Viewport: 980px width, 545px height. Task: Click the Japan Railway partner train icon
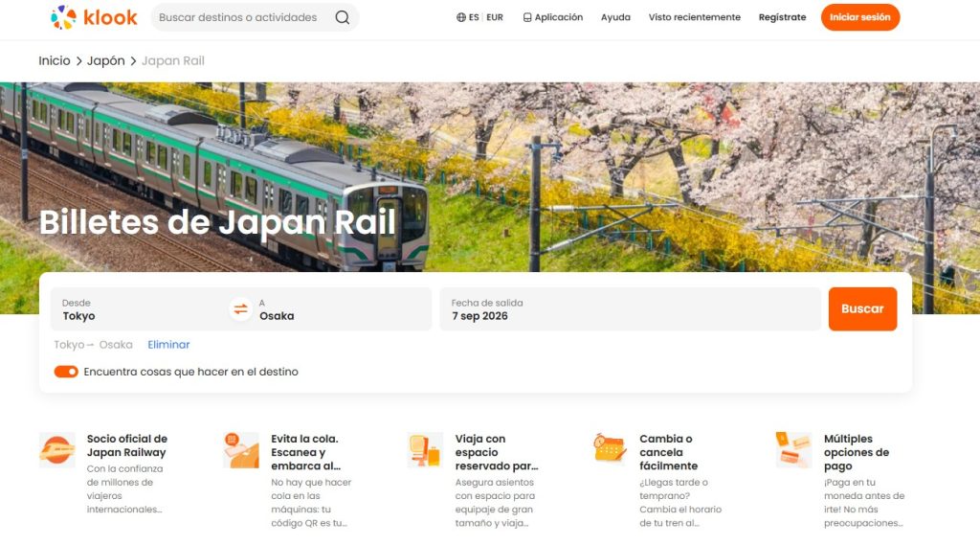(x=56, y=450)
